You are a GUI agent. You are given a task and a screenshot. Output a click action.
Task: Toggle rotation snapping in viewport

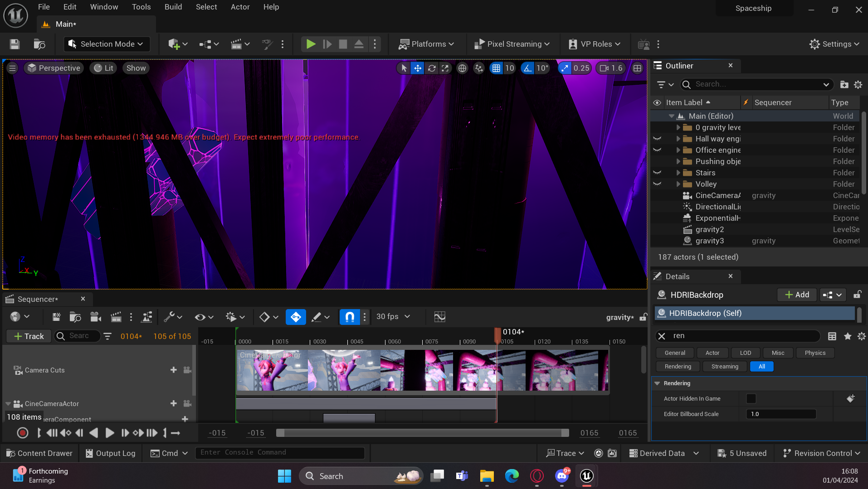click(527, 68)
